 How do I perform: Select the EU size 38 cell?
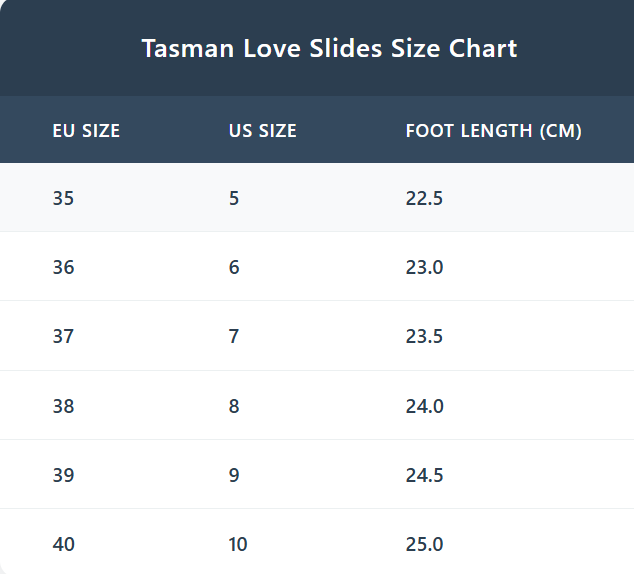64,406
